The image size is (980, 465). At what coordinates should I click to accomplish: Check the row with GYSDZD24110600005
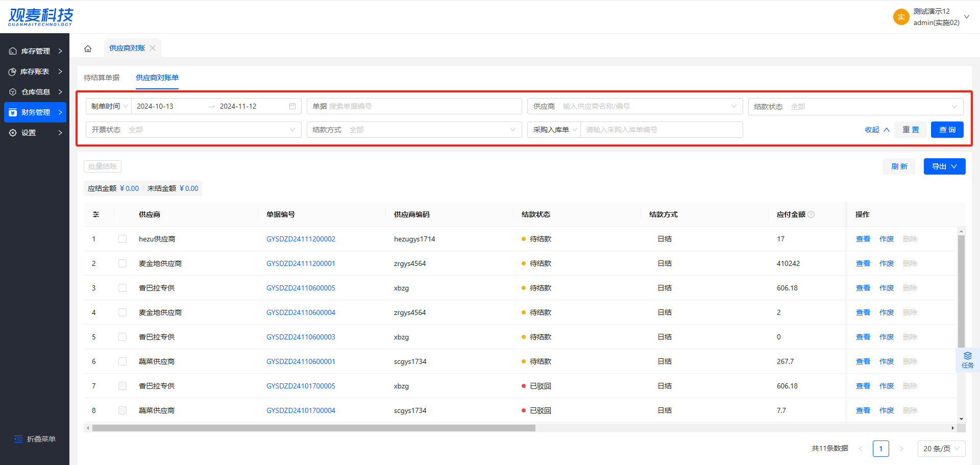tap(122, 288)
